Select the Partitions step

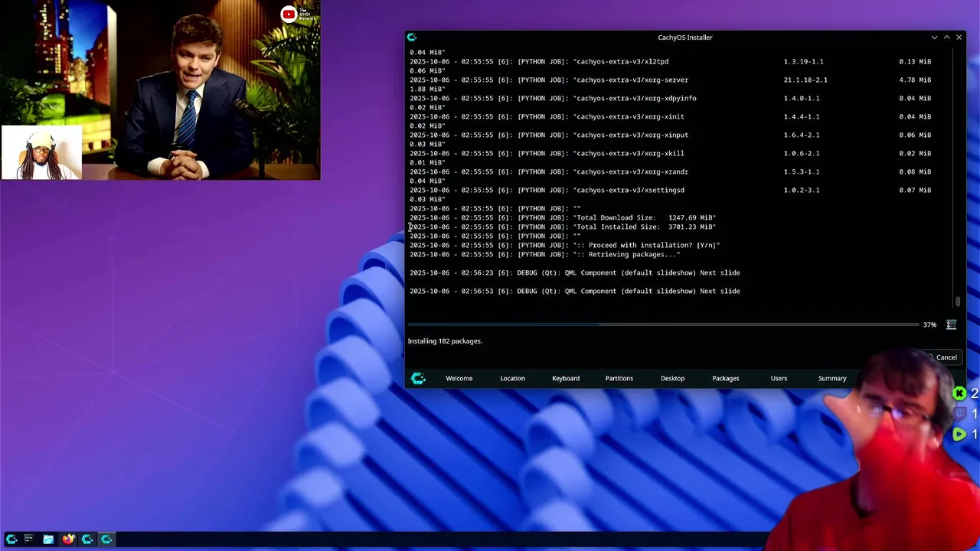[619, 378]
